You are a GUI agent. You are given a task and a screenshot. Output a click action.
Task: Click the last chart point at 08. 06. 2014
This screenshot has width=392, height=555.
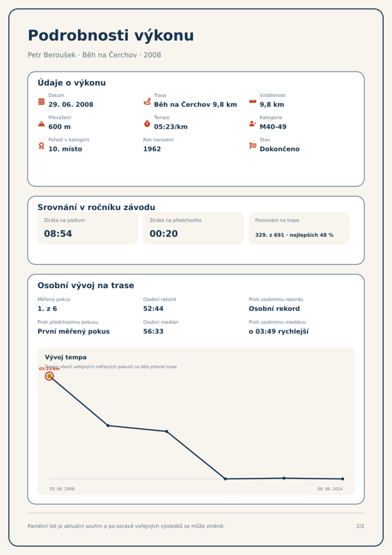tap(343, 479)
